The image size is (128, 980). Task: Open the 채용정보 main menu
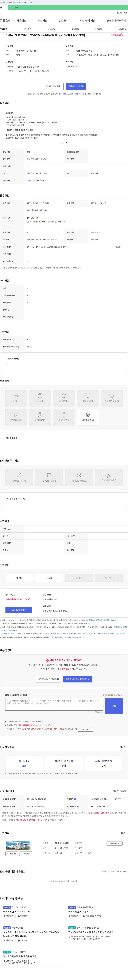tap(22, 20)
